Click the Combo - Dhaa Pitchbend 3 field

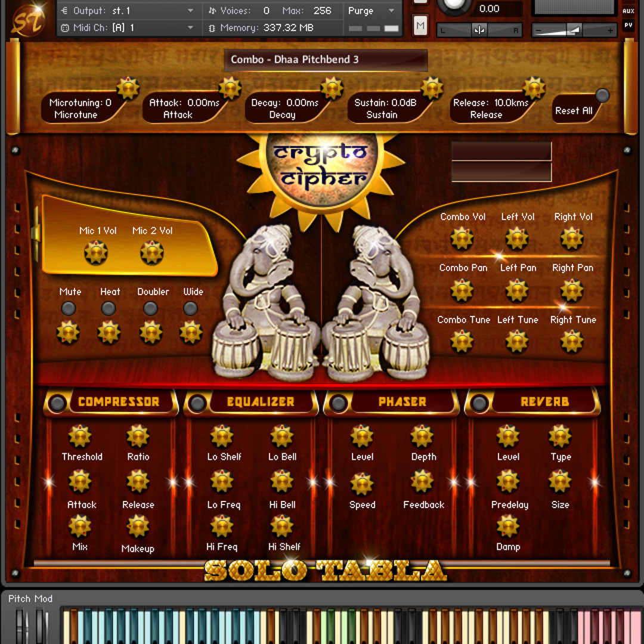326,60
